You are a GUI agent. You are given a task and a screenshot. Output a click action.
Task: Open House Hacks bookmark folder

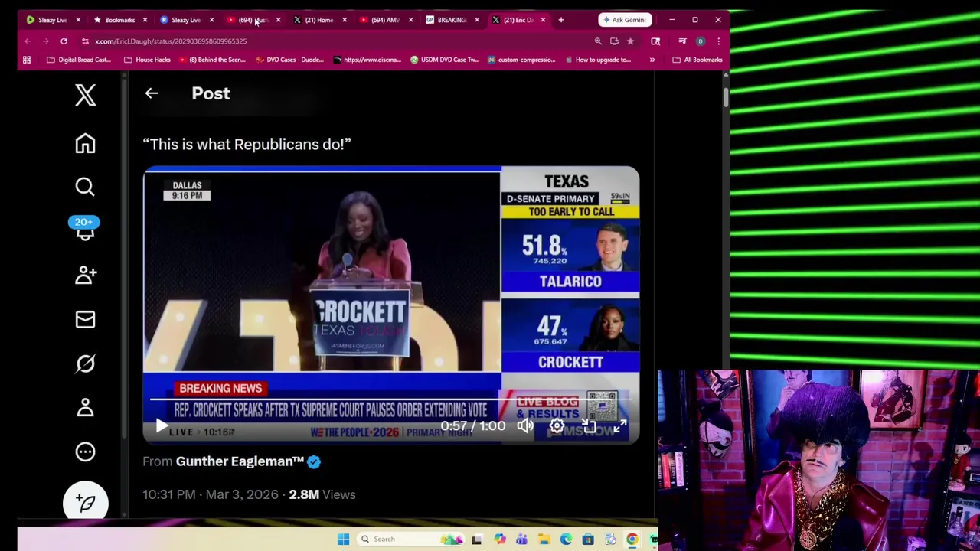point(147,60)
